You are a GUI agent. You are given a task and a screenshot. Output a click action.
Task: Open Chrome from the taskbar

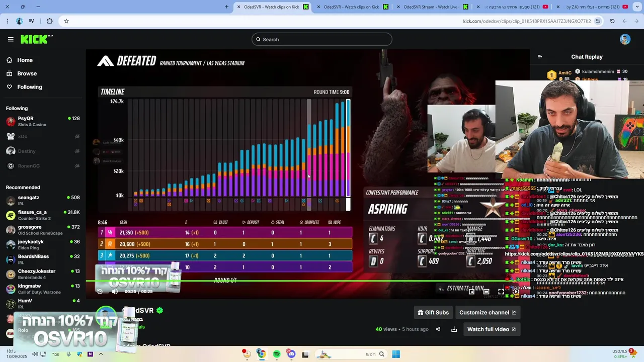click(261, 354)
